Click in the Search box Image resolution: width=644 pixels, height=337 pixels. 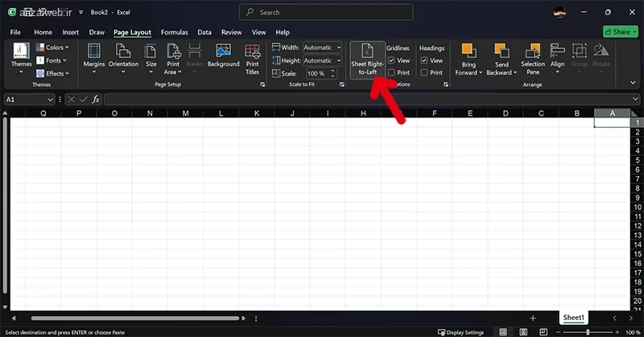click(326, 12)
